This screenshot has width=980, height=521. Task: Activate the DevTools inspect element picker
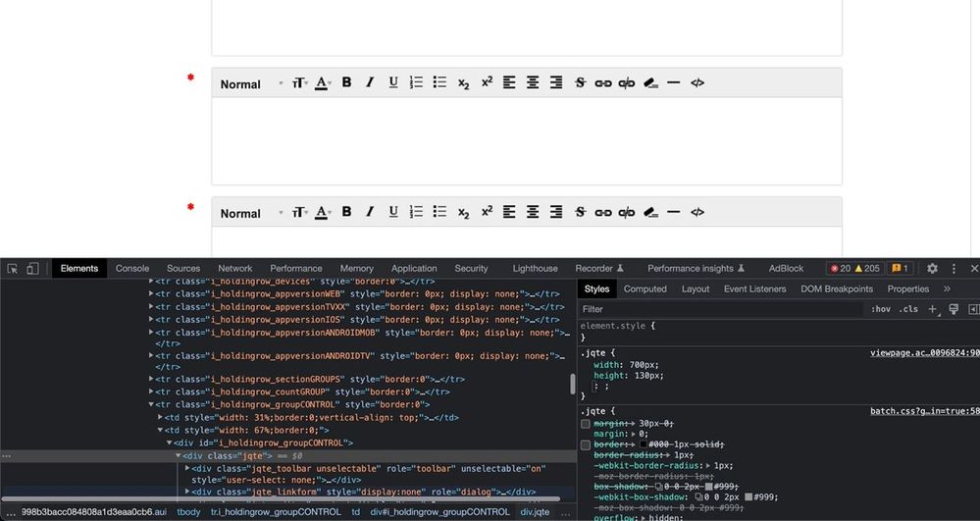[13, 268]
